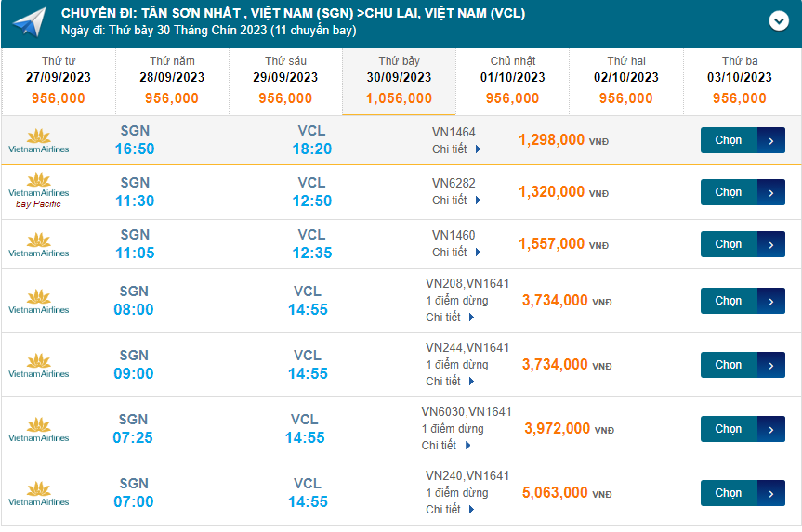Viewport: 802px width, 532px height.
Task: Click airline logo on the 07:25 departure row
Action: tap(38, 429)
